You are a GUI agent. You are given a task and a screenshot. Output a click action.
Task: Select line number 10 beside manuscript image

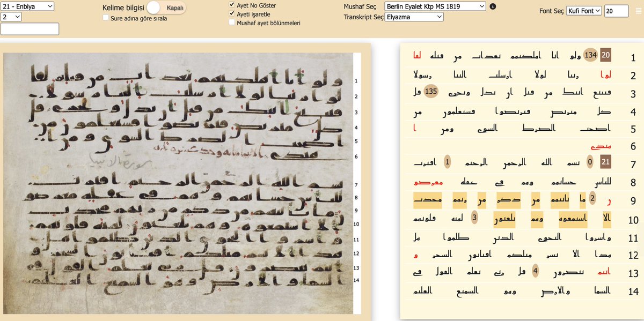point(356,224)
